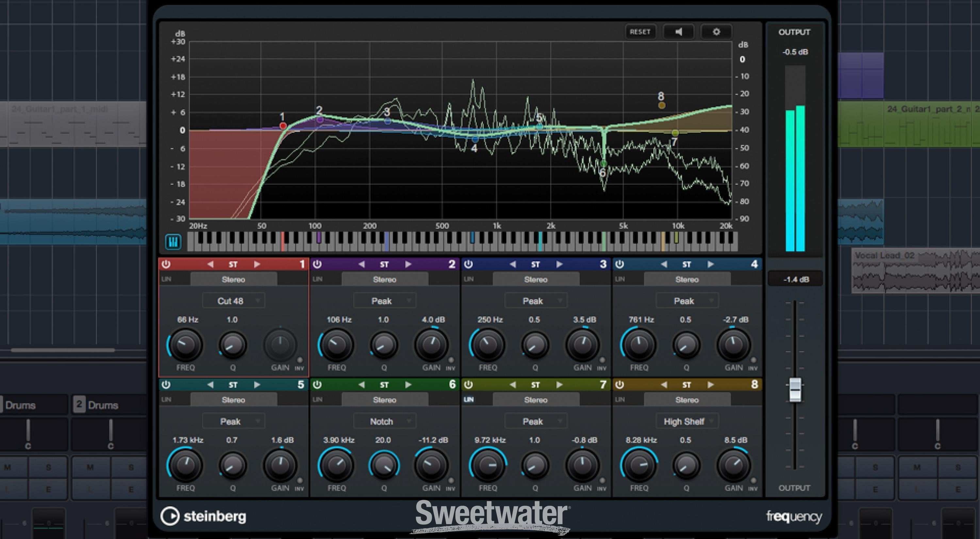Screen dimensions: 980x539
Task: Click band 7 right arrow
Action: point(559,384)
